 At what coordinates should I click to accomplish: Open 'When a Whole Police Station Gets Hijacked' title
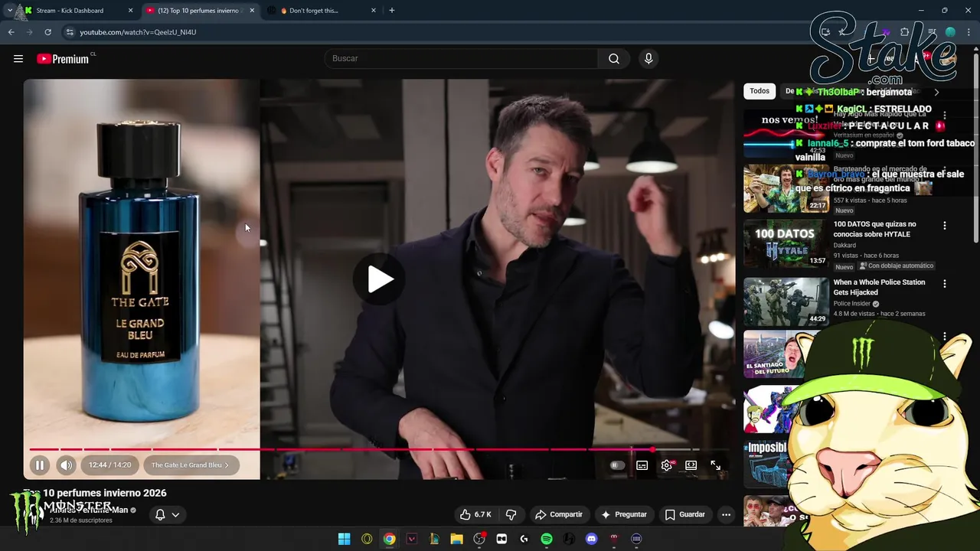879,287
